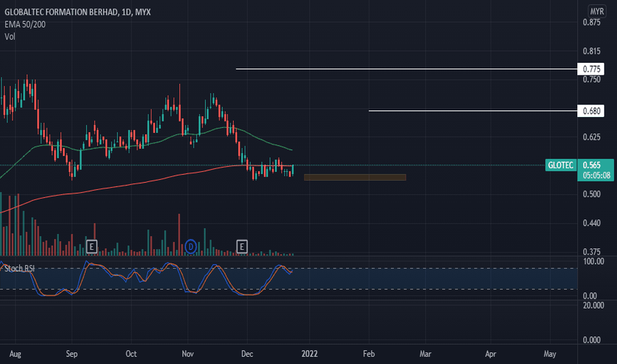Click the May label on time axis
The height and width of the screenshot is (364, 617).
(x=549, y=354)
